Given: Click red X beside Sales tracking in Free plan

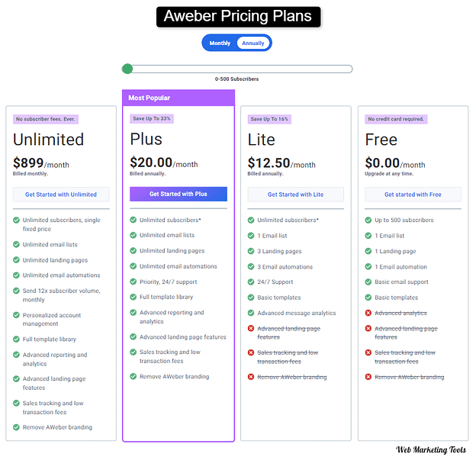Looking at the screenshot, I should pos(368,352).
